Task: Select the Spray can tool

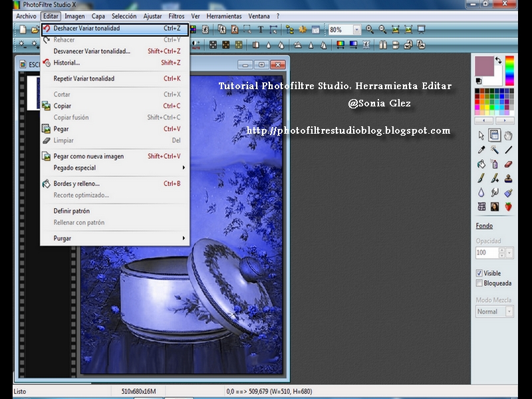Action: [495, 164]
